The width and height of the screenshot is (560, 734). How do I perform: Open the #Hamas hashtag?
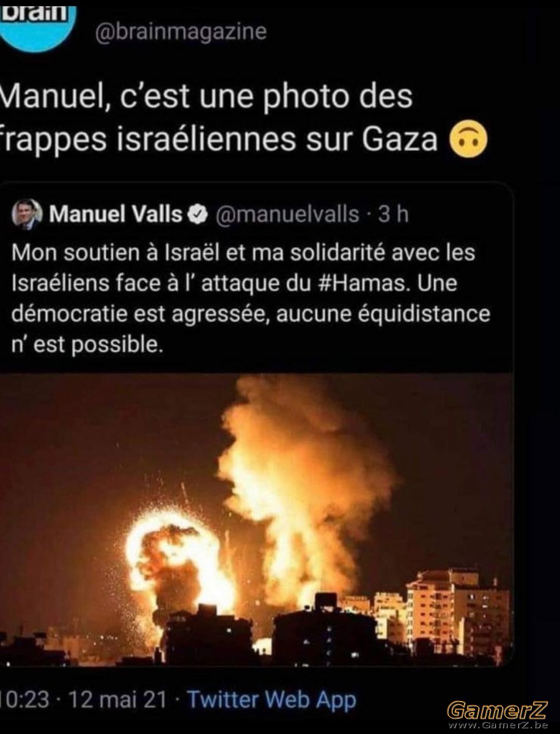(363, 283)
